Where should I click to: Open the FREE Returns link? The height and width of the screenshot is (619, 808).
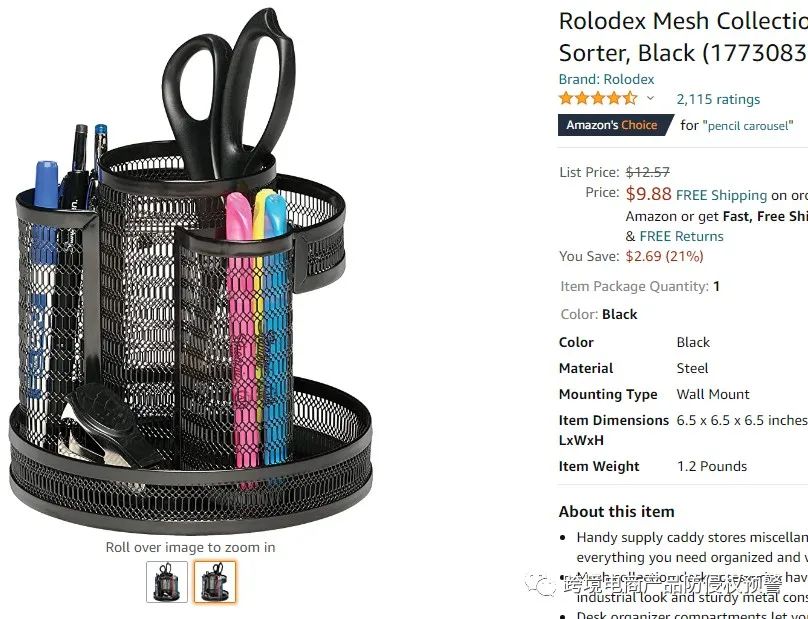(x=681, y=236)
